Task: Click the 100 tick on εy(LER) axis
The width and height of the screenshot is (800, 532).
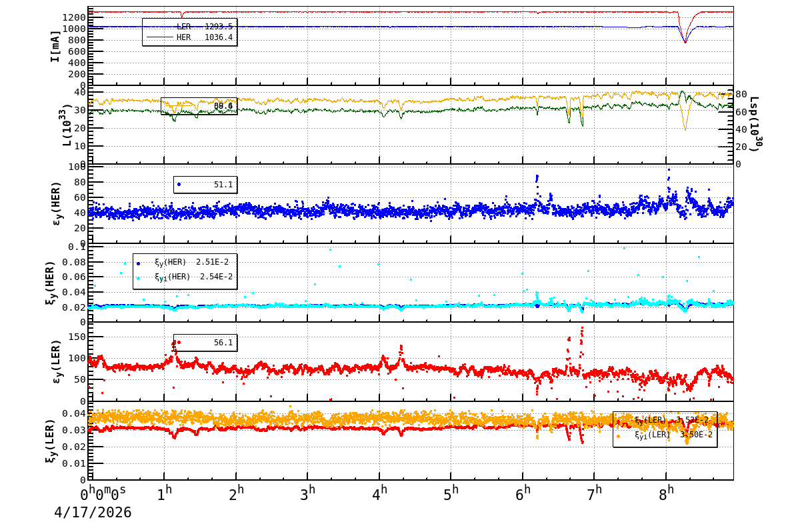Action: point(77,358)
